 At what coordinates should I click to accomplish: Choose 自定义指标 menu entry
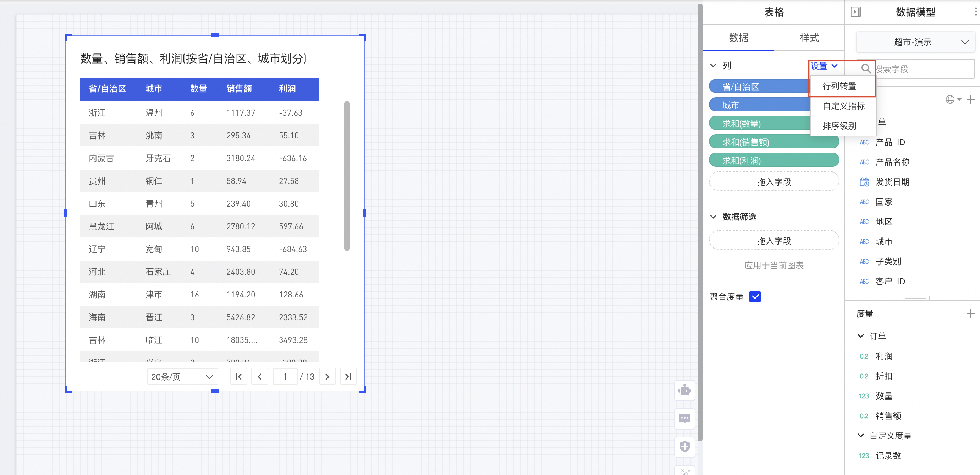pyautogui.click(x=843, y=106)
